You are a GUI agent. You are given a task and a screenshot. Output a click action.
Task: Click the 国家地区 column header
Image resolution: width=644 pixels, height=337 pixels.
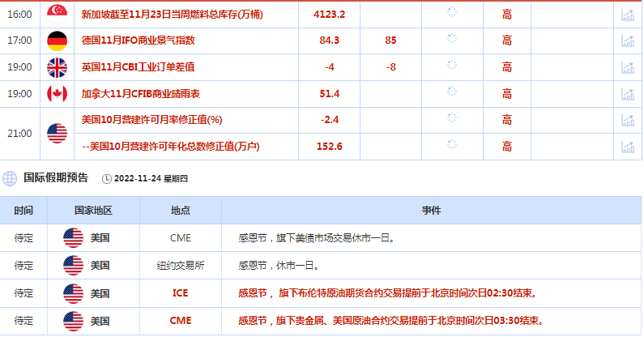(93, 211)
